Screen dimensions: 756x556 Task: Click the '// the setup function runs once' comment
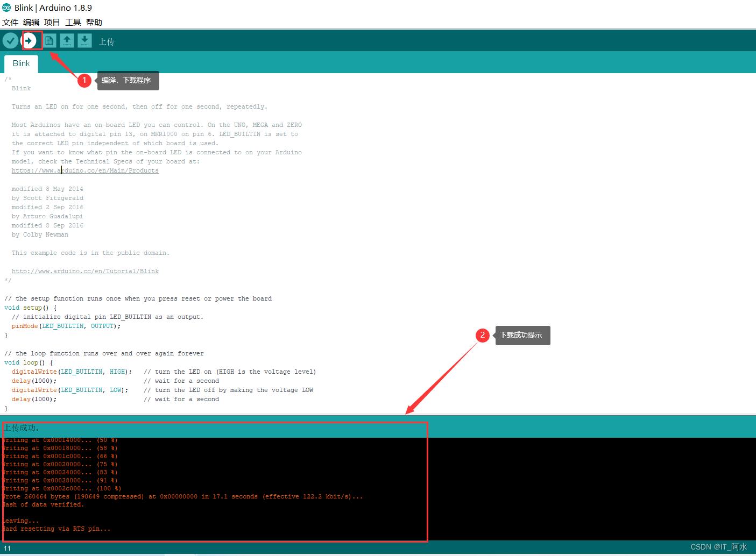(x=138, y=298)
